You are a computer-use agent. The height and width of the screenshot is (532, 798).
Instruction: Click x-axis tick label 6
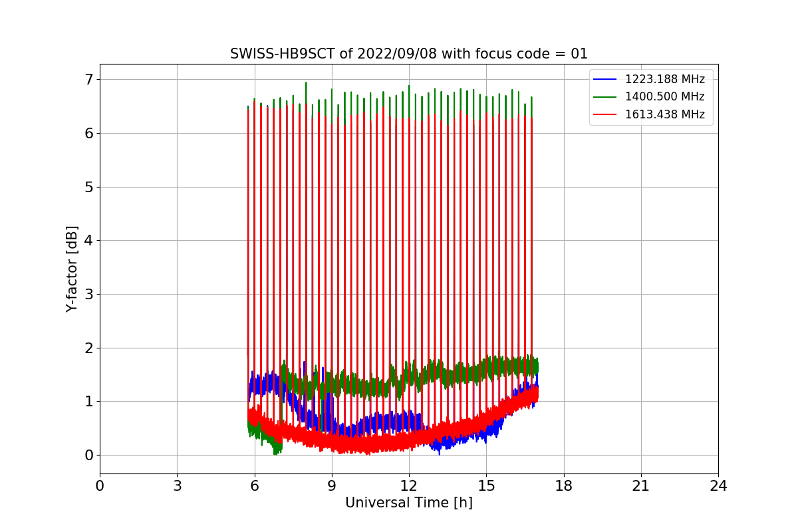pyautogui.click(x=254, y=486)
